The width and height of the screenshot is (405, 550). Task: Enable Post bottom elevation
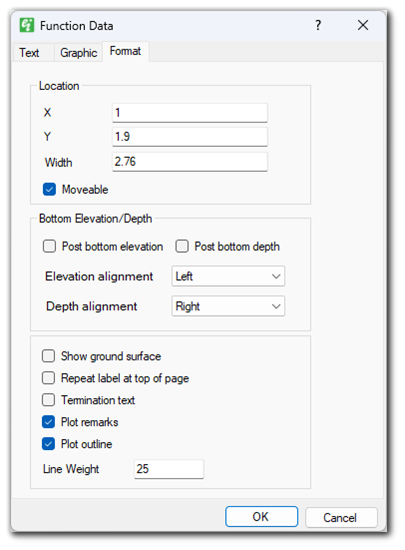pyautogui.click(x=49, y=246)
